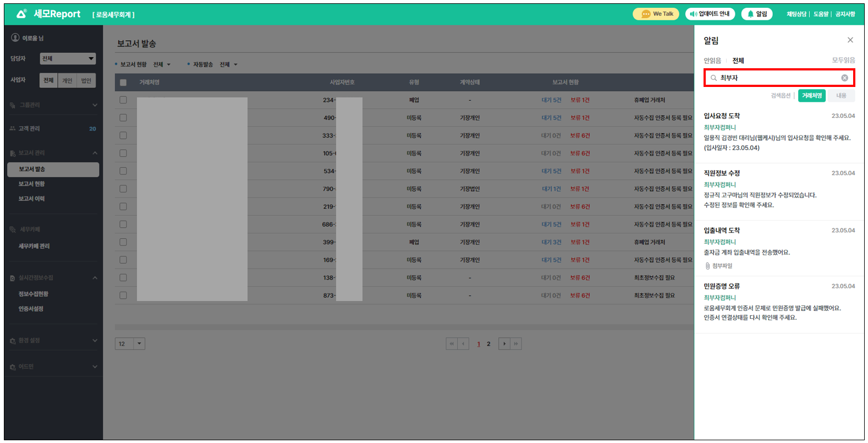Open the rows-per-page 12 dropdown
Image resolution: width=868 pixels, height=443 pixels.
(x=130, y=344)
